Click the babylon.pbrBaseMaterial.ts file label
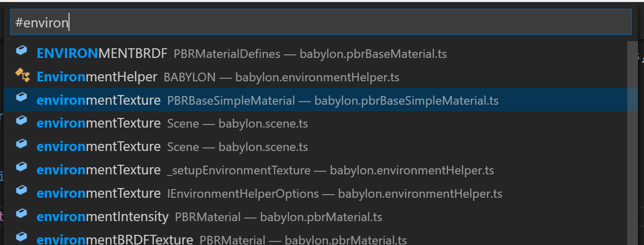The image size is (644, 245). point(374,54)
